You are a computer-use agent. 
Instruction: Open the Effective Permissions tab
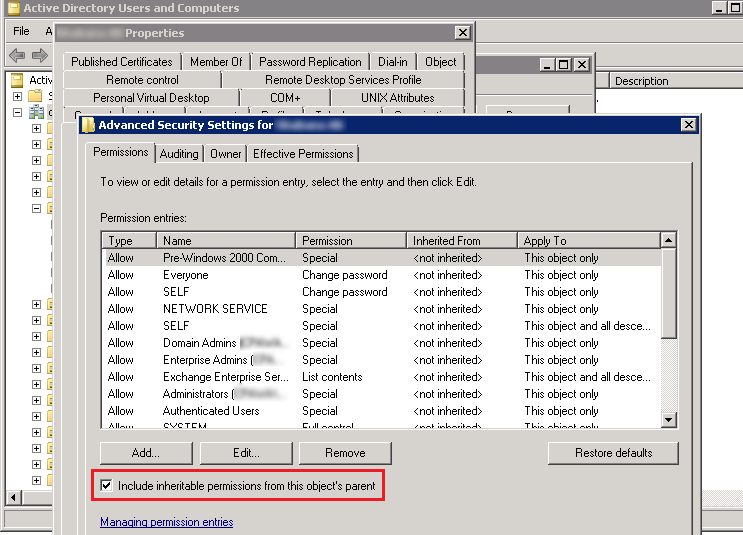(x=303, y=154)
